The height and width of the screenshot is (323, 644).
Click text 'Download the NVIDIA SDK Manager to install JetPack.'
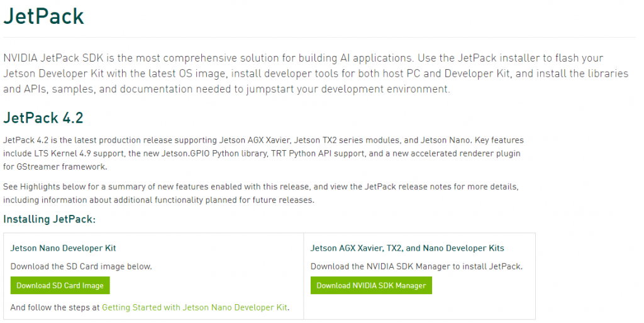[x=416, y=266]
